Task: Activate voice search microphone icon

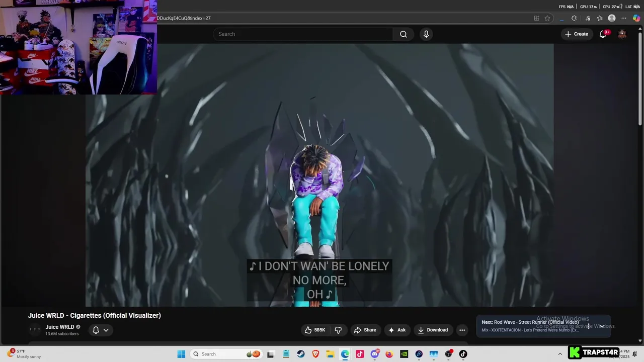Action: click(426, 34)
